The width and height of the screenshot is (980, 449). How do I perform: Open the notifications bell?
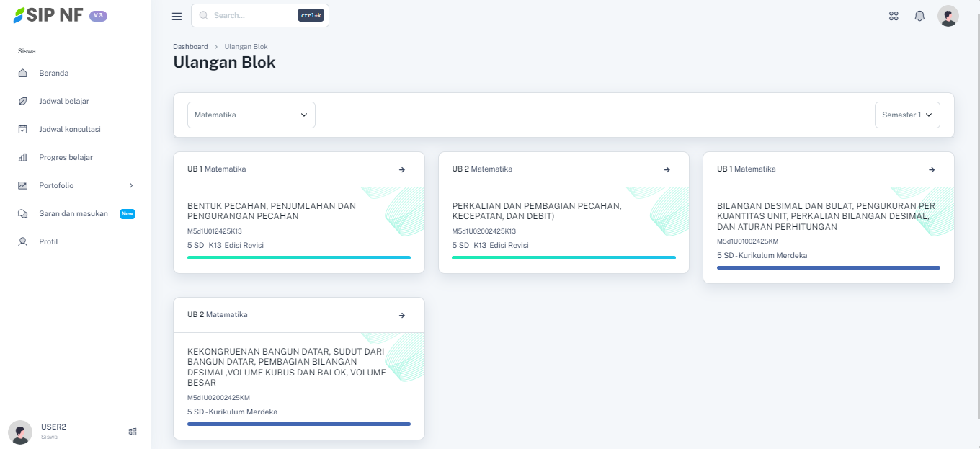[919, 16]
